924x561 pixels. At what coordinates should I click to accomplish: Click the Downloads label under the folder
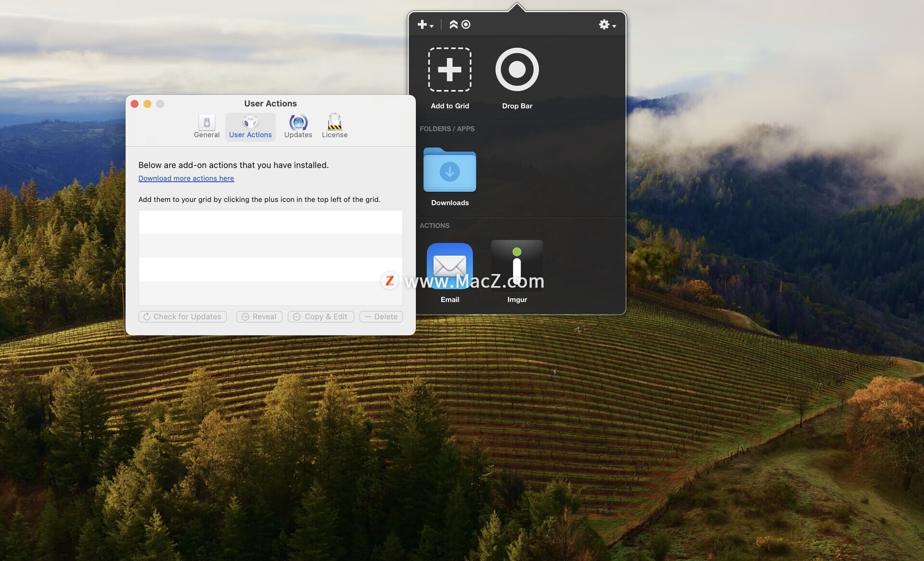(x=449, y=203)
